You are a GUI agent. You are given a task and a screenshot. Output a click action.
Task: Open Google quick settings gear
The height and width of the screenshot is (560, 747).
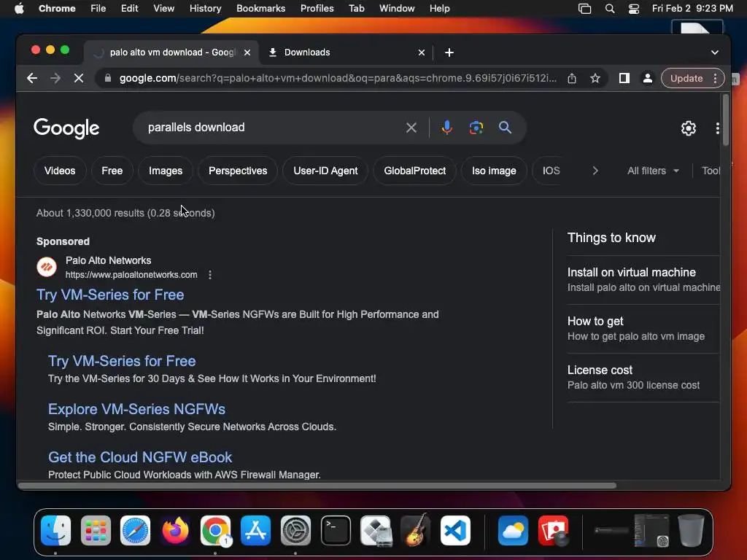689,128
